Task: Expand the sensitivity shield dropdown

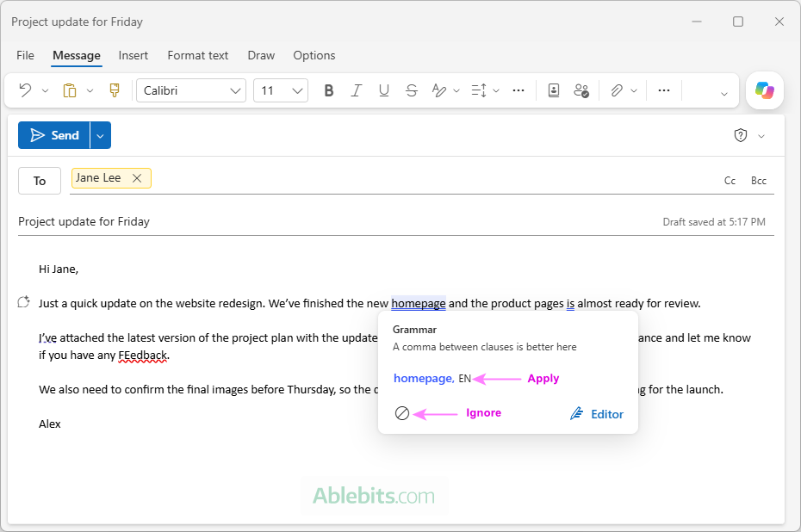Action: (761, 136)
